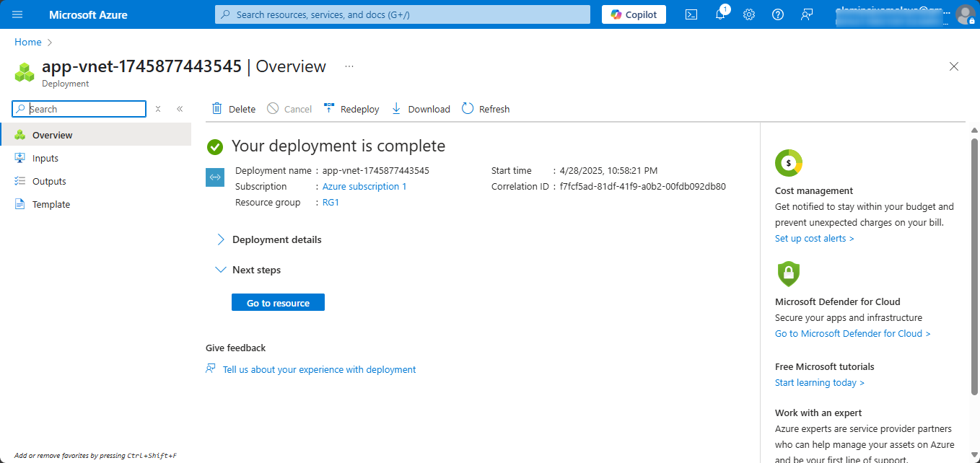Open the RG1 resource group link
Viewport: 980px width, 463px height.
pyautogui.click(x=331, y=203)
